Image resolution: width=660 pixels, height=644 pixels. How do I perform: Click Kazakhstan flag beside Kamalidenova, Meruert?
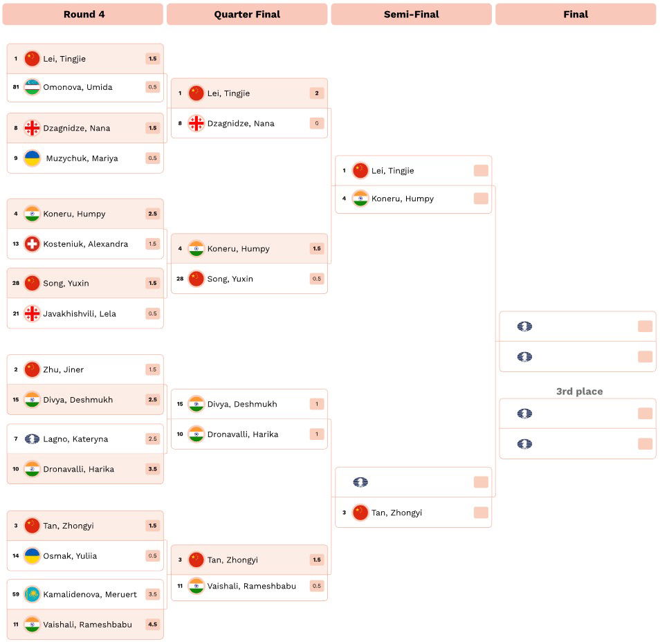(x=32, y=594)
